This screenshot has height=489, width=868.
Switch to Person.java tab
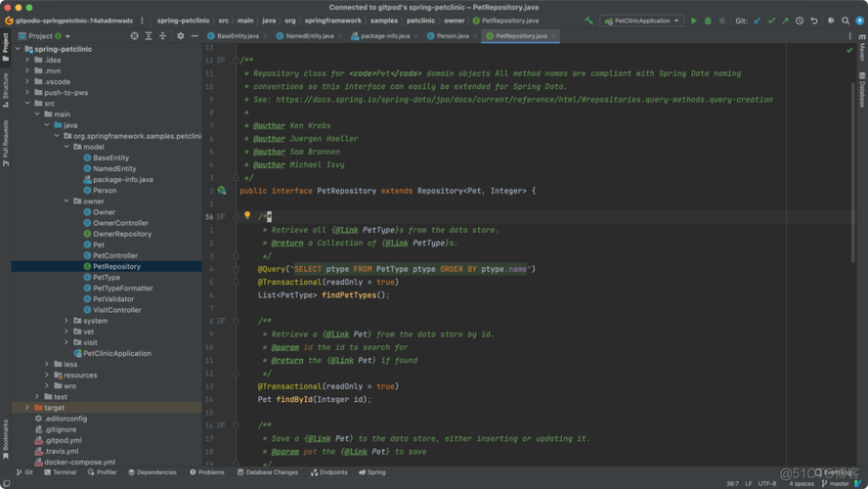tap(453, 36)
